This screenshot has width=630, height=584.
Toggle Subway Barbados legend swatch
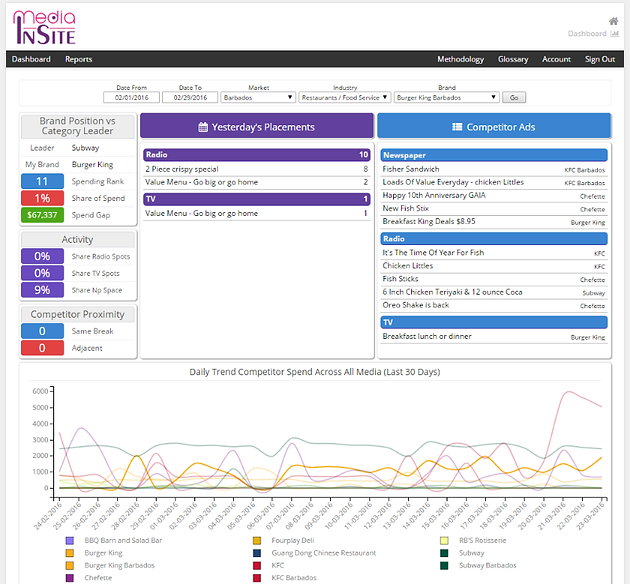click(x=444, y=566)
